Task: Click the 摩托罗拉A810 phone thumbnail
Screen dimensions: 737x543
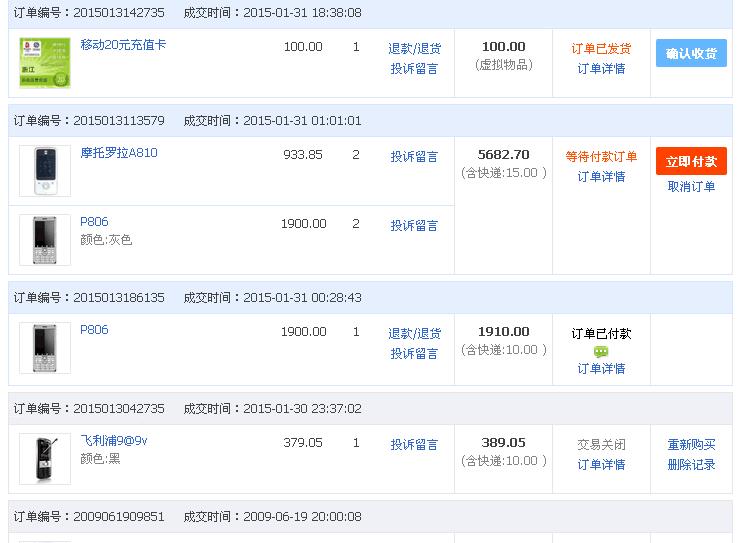Action: 45,171
